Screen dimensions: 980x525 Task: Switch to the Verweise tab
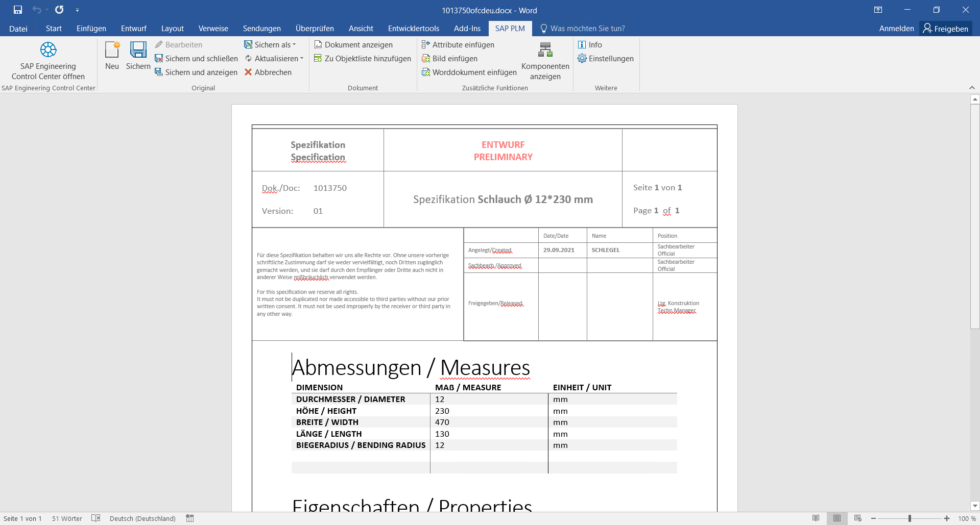[213, 29]
